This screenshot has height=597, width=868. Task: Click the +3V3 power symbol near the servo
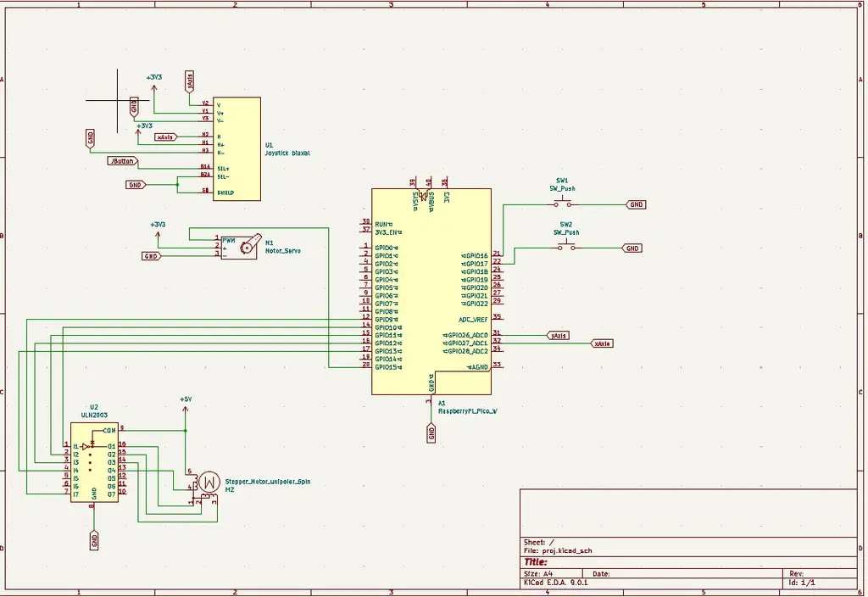[x=158, y=229]
